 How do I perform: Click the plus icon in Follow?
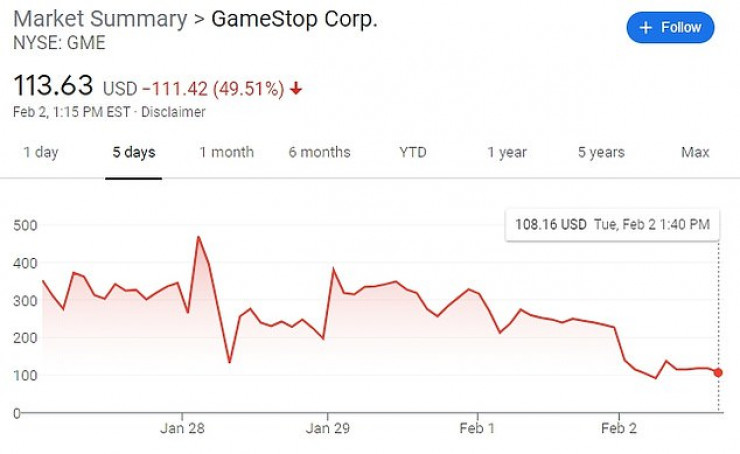(x=645, y=28)
